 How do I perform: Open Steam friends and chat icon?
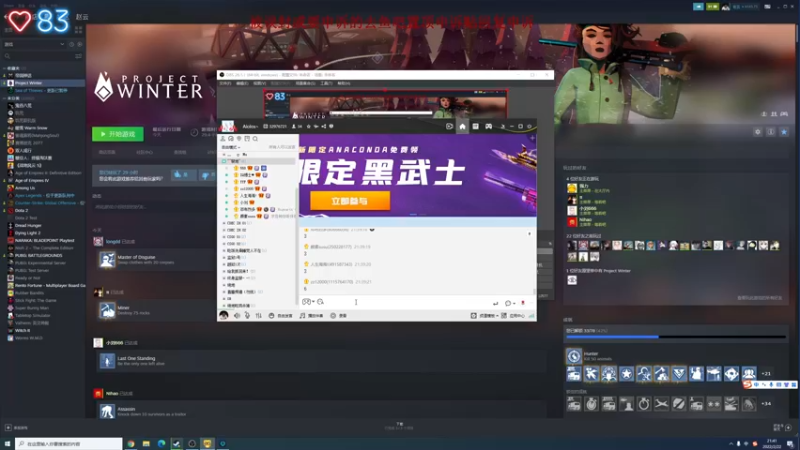[788, 428]
